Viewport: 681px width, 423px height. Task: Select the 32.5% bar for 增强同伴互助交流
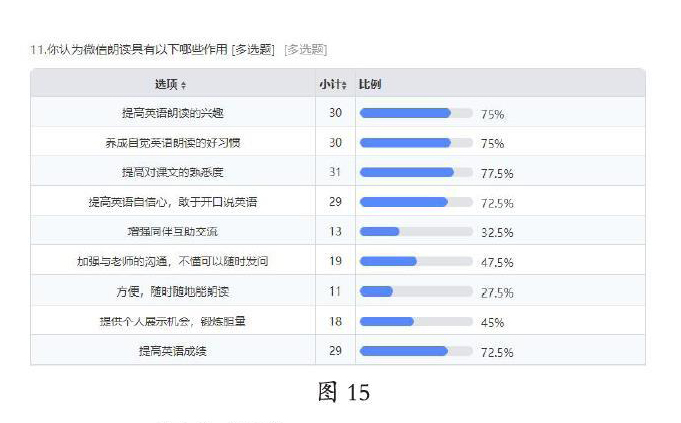416,231
